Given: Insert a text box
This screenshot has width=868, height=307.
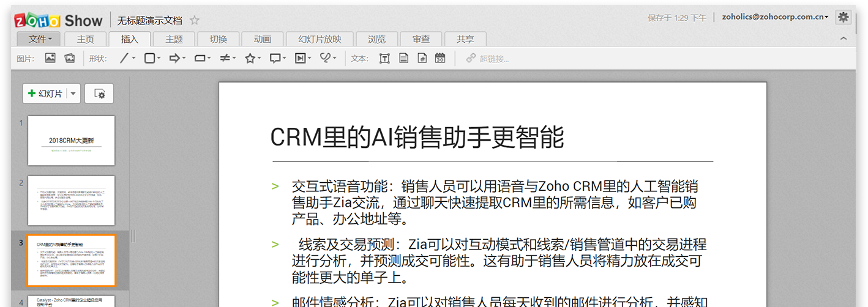Looking at the screenshot, I should coord(384,58).
